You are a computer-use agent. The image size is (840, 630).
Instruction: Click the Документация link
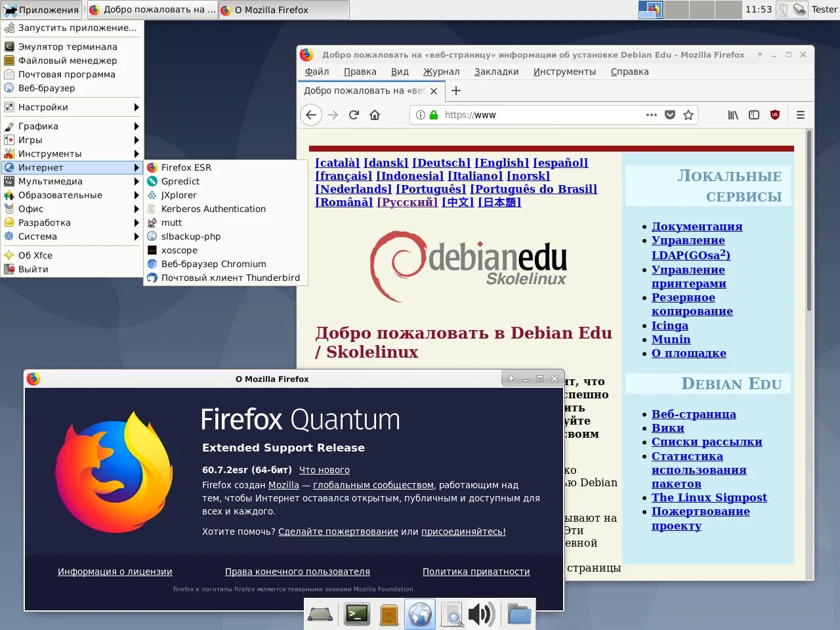pyautogui.click(x=697, y=226)
